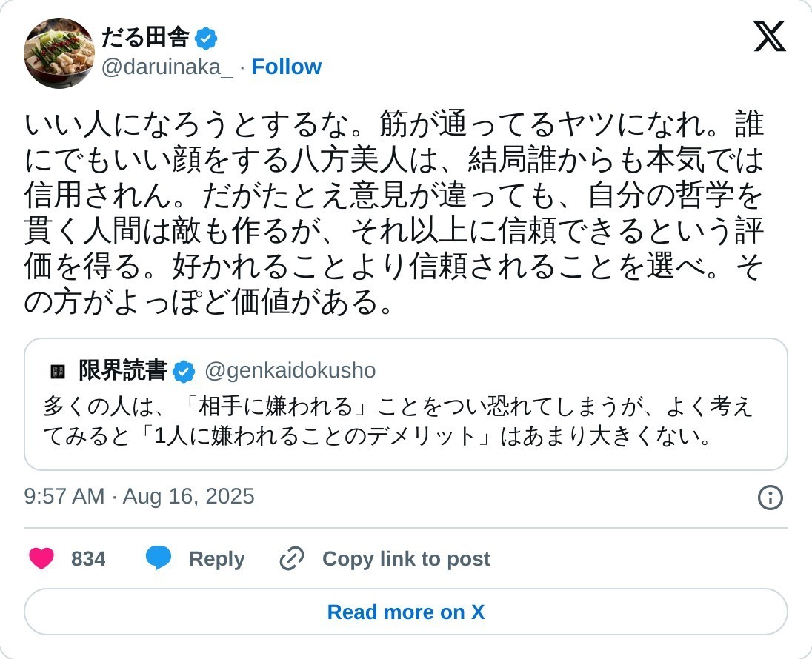The image size is (812, 659).
Task: Click the 限界読書 small profile icon
Action: coord(58,371)
